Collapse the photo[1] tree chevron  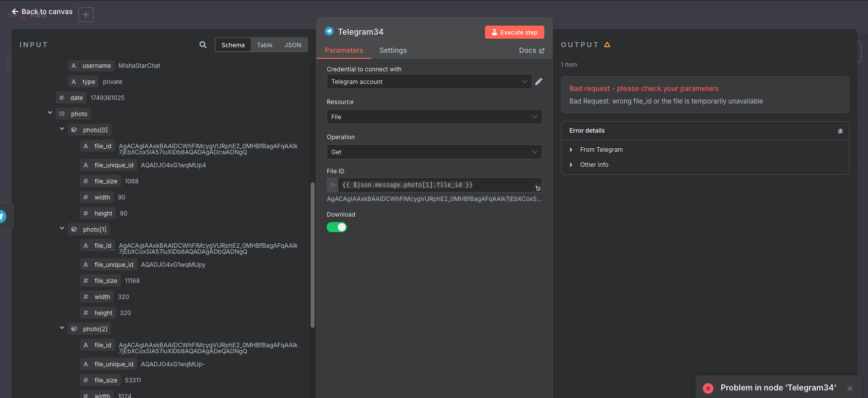click(x=62, y=229)
